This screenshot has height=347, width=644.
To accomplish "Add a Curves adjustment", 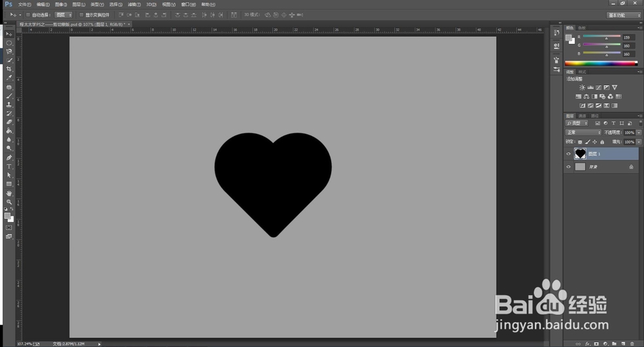I will point(598,88).
